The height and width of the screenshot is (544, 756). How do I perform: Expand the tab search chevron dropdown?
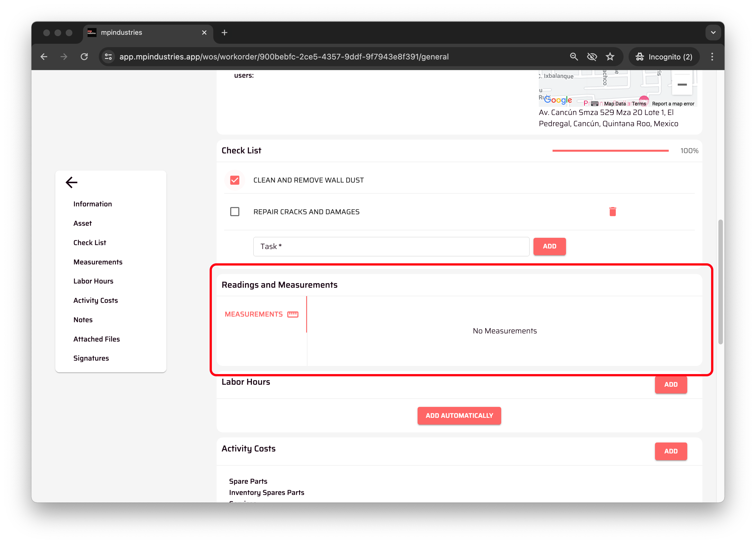[x=713, y=33]
